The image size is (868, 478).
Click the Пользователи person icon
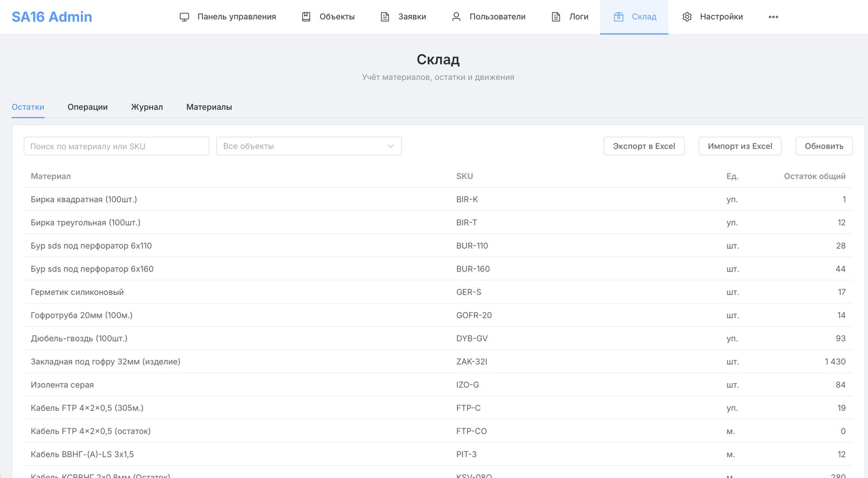[x=456, y=17]
